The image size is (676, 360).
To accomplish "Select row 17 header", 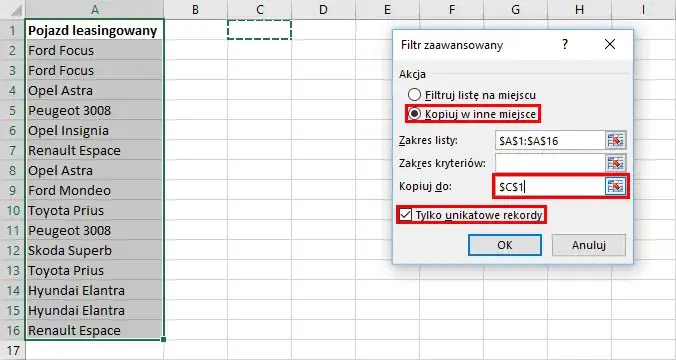I will coord(13,351).
